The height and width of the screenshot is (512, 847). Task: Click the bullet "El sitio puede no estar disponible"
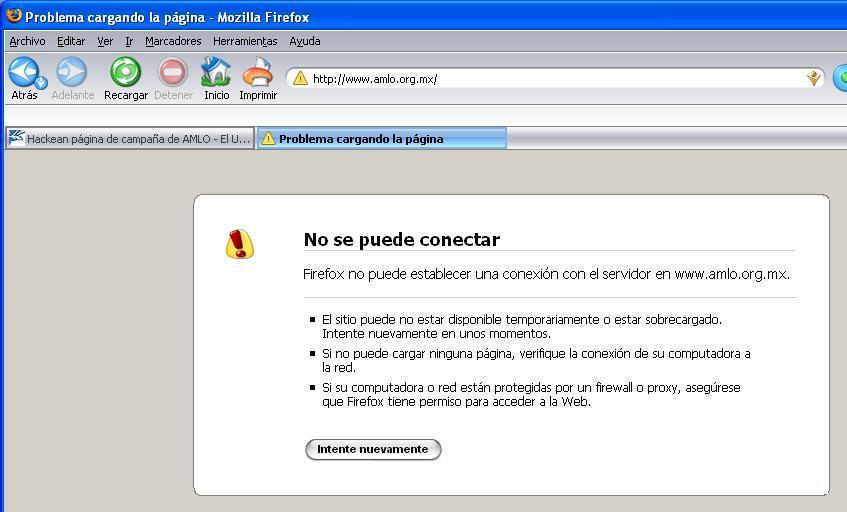click(521, 326)
